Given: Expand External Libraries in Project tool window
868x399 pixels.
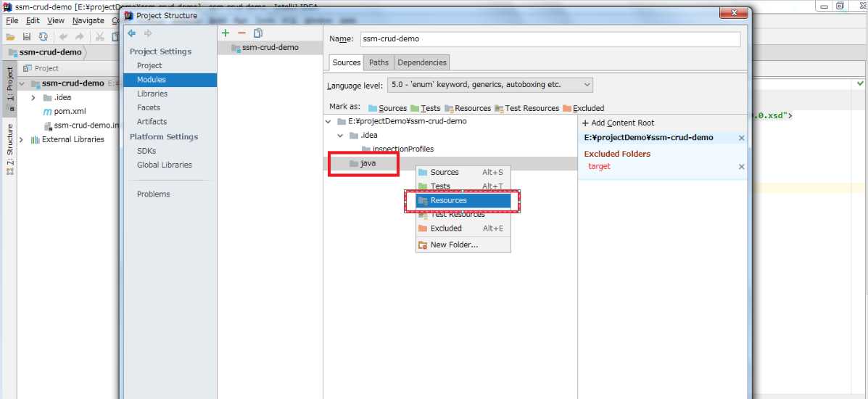Looking at the screenshot, I should (22, 139).
